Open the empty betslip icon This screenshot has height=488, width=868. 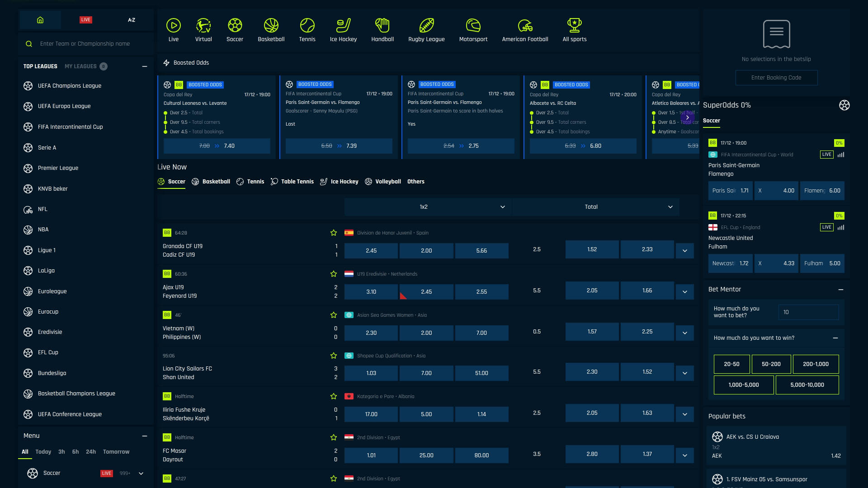pyautogui.click(x=776, y=34)
